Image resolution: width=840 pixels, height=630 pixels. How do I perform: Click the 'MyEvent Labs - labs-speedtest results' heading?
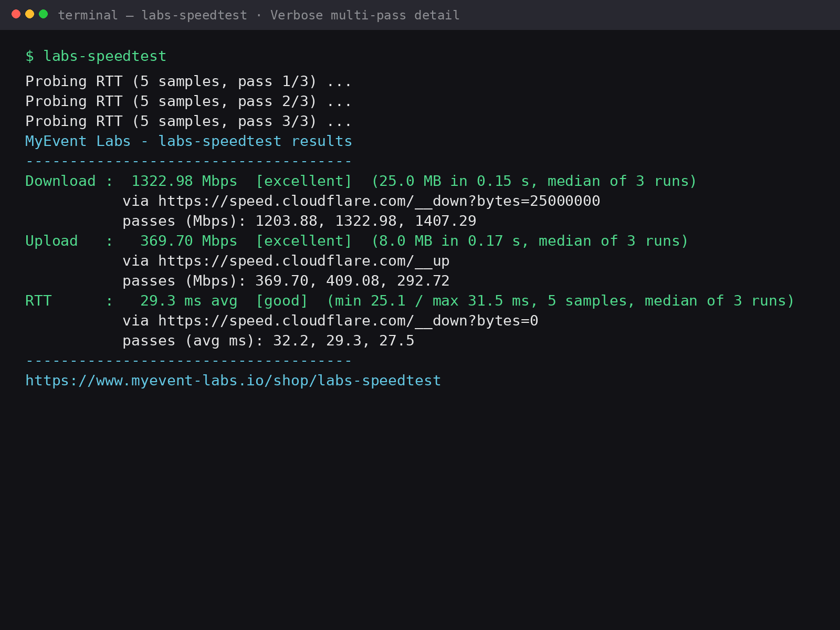tap(188, 141)
